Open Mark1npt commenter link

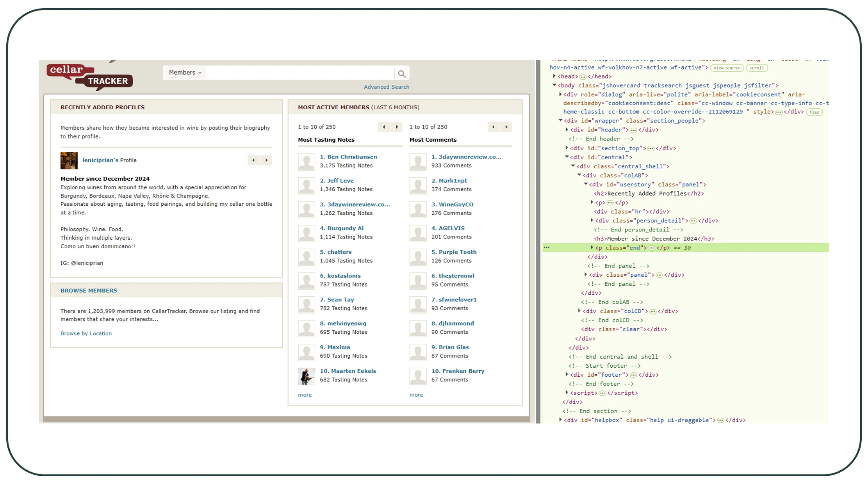click(449, 181)
